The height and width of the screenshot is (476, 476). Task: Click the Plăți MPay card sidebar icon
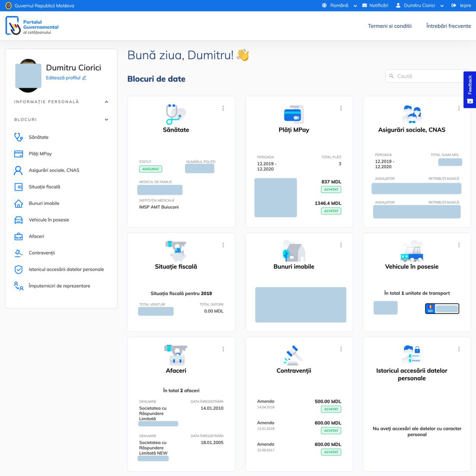[18, 154]
